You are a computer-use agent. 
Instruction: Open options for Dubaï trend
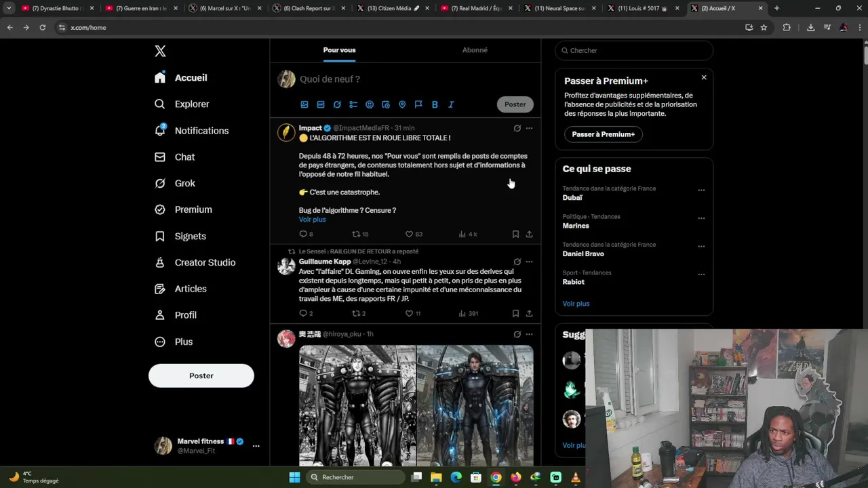coord(701,190)
